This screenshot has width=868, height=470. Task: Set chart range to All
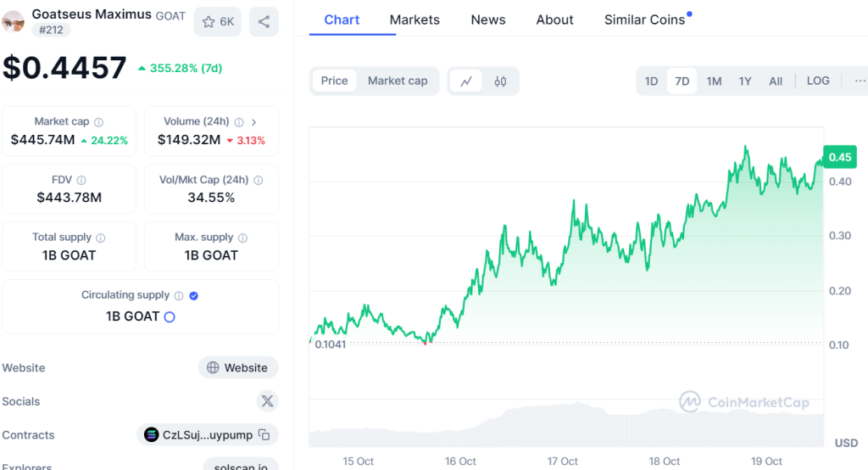pos(776,81)
